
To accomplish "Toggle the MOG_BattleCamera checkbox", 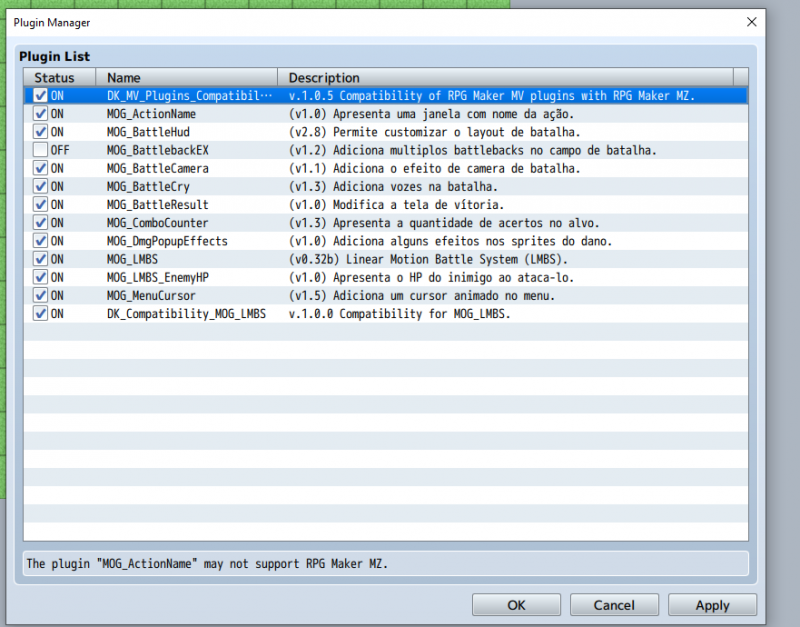I will 40,168.
